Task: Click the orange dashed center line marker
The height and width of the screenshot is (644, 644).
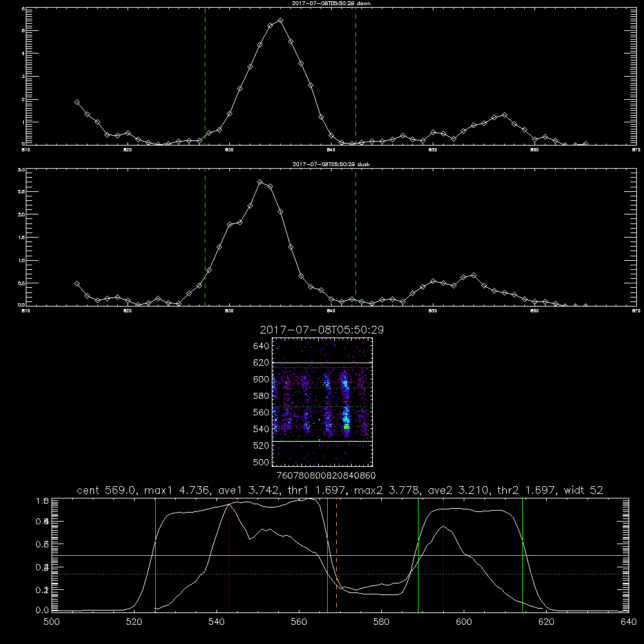Action: pyautogui.click(x=336, y=555)
